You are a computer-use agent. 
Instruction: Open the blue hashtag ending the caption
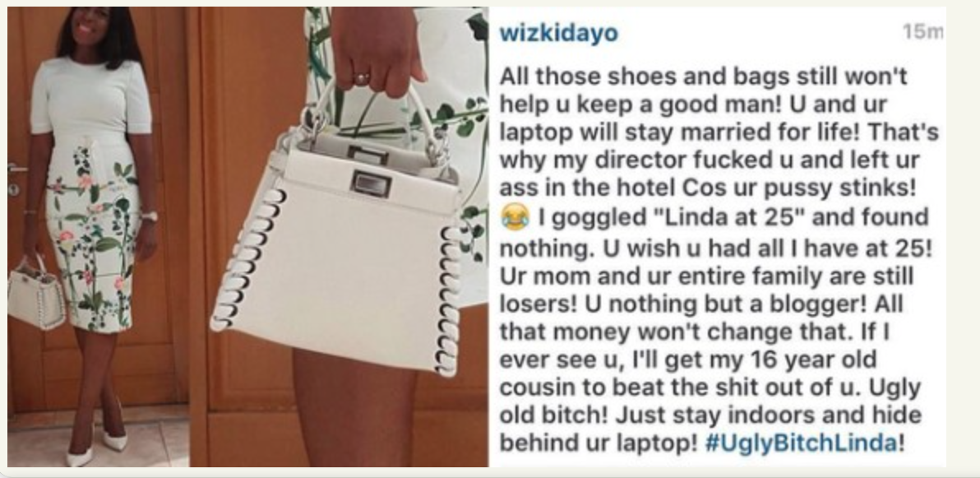(x=801, y=443)
